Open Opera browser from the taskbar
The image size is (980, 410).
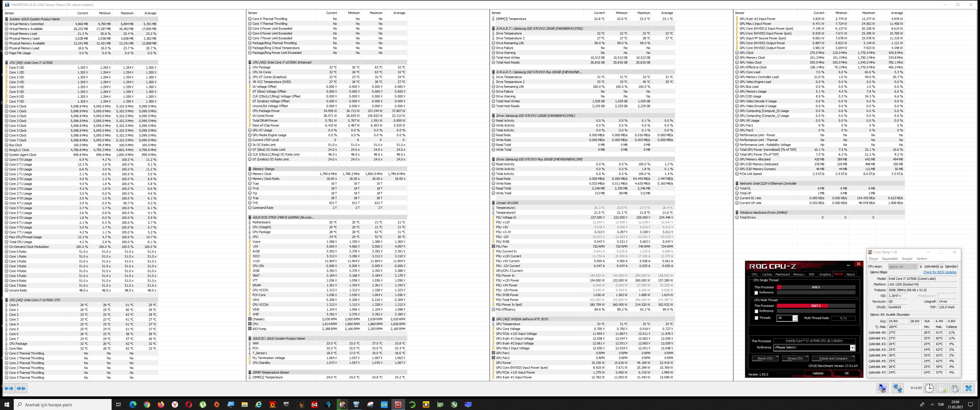click(x=189, y=405)
